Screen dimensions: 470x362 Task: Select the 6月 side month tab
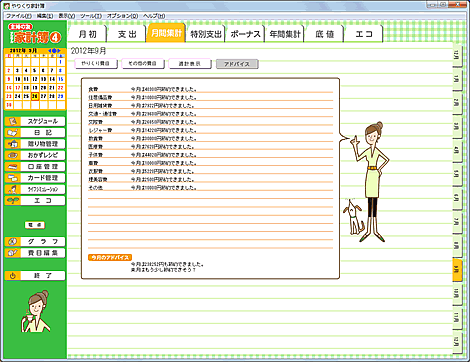point(457,198)
